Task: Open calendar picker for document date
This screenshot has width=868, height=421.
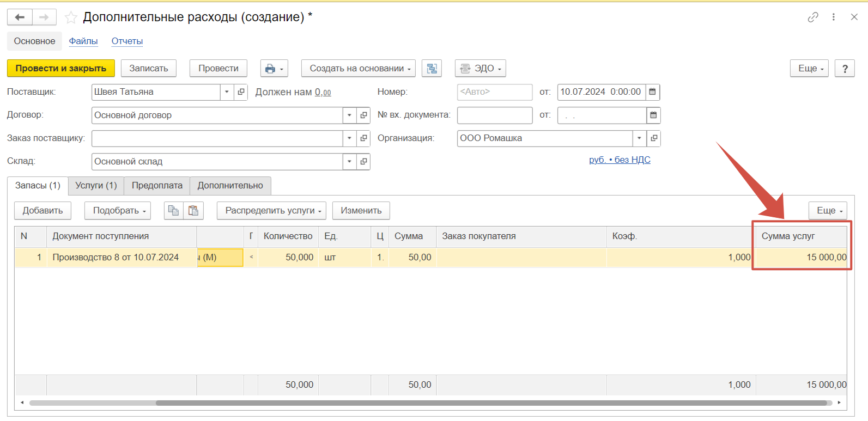Action: coord(653,92)
